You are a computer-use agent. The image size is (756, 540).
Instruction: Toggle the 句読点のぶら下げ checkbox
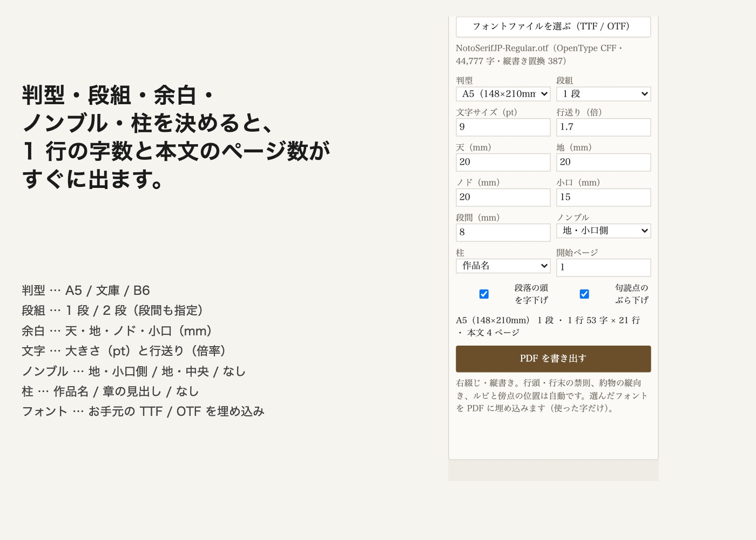point(584,294)
